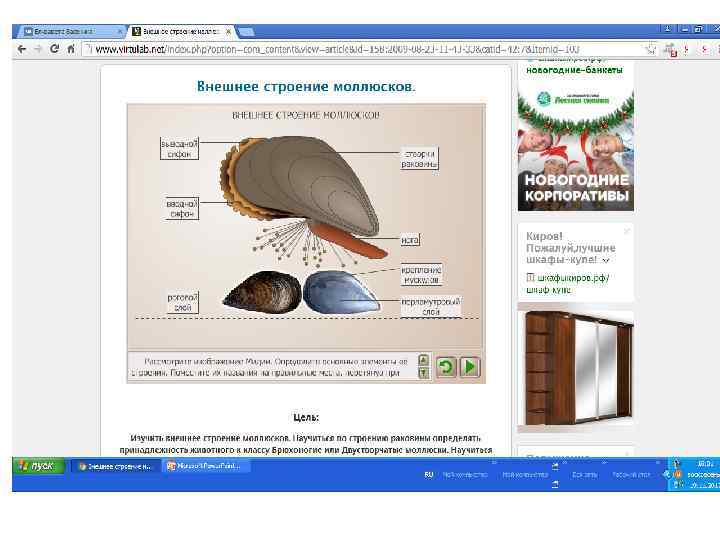The width and height of the screenshot is (720, 540).
Task: Bookmark this page with the star icon
Action: tap(651, 49)
